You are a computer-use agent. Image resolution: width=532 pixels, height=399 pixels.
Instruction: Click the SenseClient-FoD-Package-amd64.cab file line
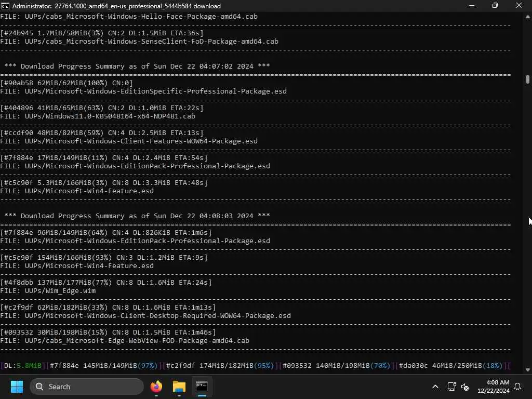pyautogui.click(x=139, y=42)
